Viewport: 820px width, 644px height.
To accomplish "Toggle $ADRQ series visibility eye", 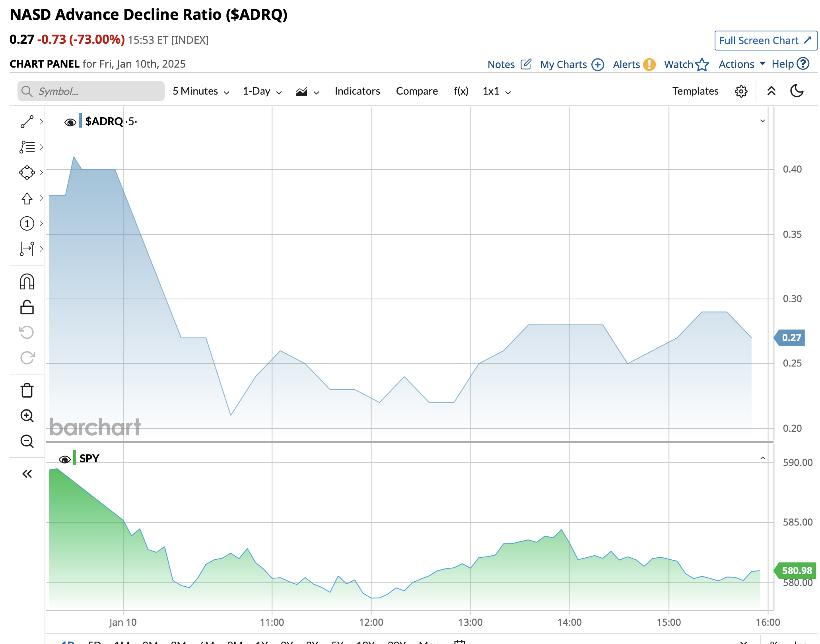I will 70,122.
